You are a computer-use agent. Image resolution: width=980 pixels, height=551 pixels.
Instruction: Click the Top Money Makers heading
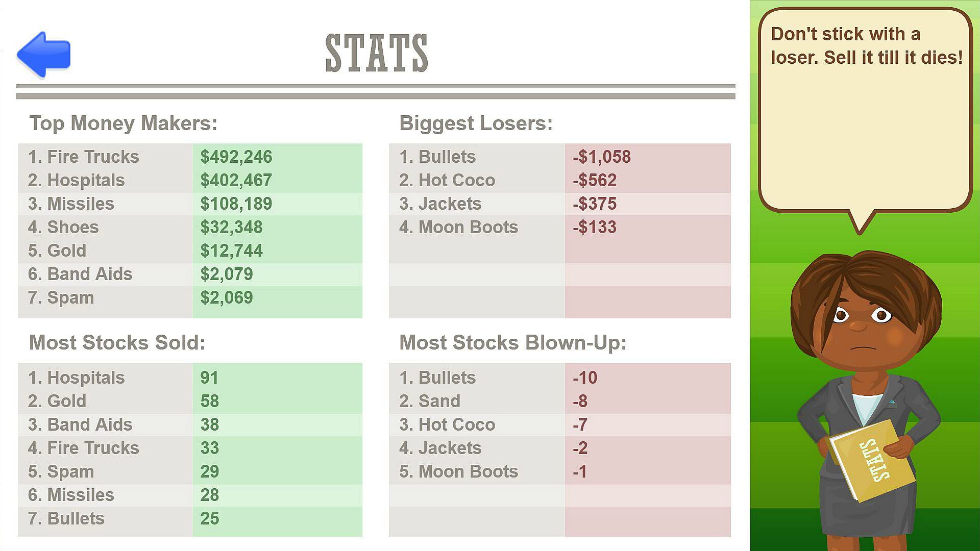click(124, 123)
